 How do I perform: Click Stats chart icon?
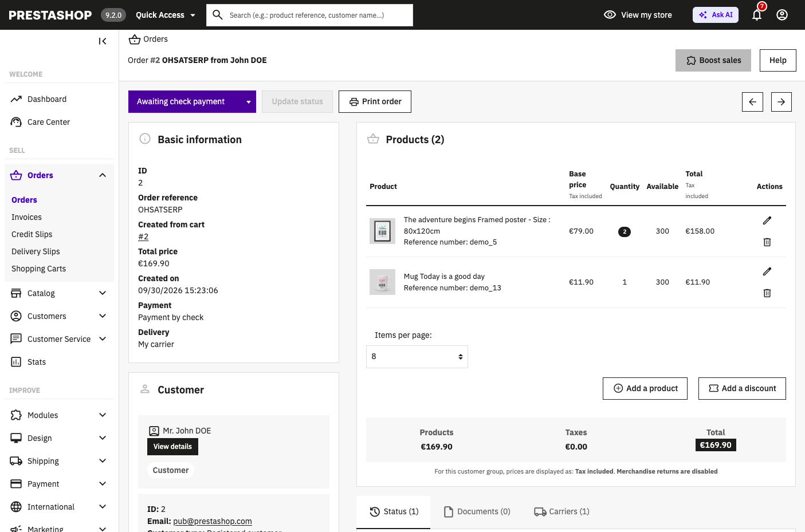[16, 362]
